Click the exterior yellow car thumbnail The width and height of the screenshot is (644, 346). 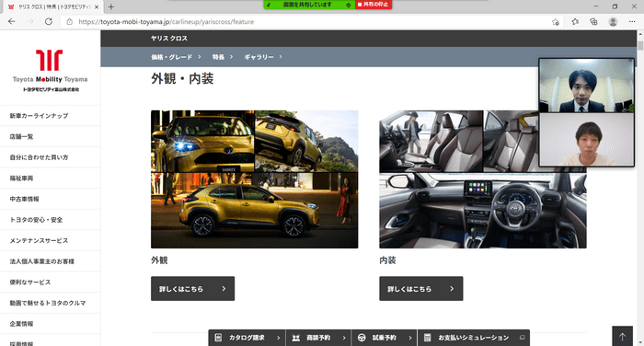tap(254, 179)
